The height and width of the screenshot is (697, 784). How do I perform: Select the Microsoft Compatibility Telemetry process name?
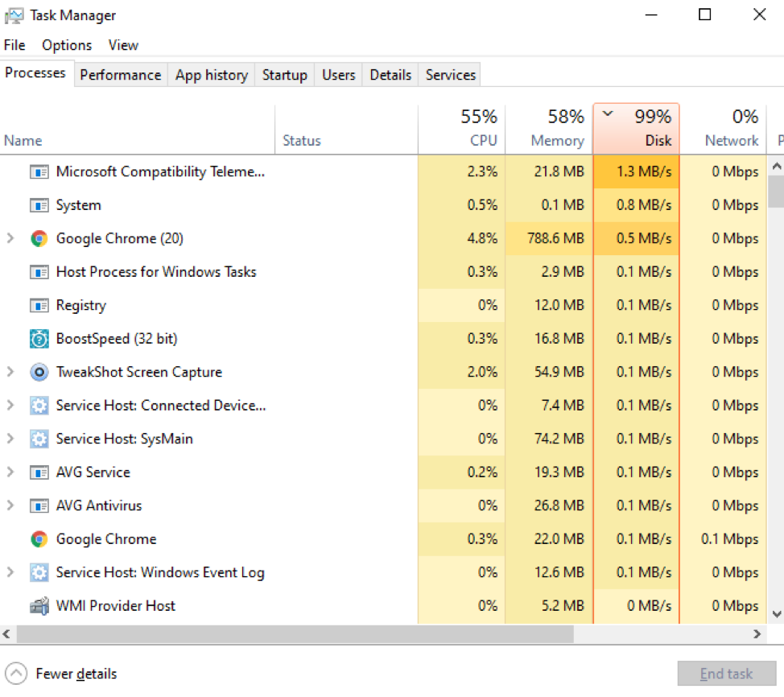[160, 172]
